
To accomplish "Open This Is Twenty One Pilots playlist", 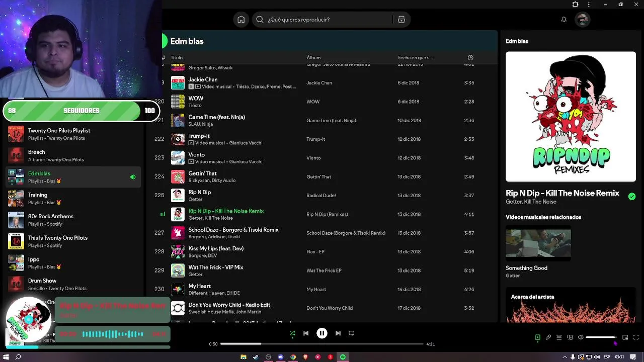I will tap(73, 241).
